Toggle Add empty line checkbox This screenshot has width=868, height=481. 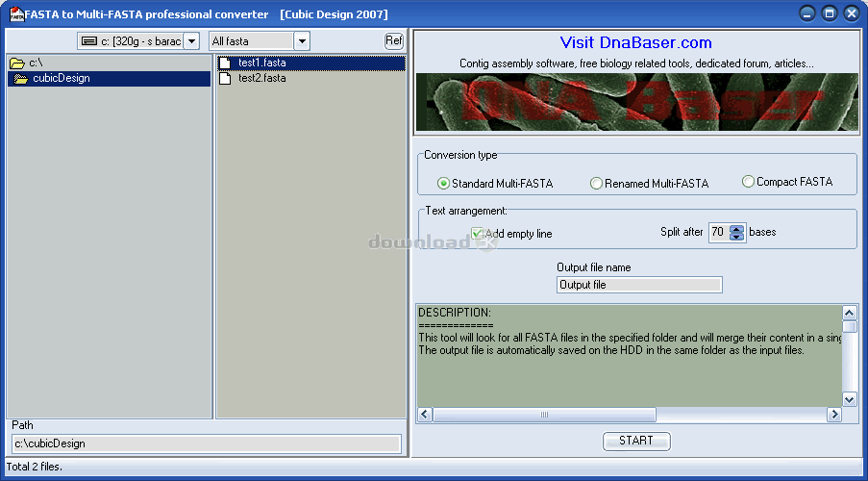[478, 234]
